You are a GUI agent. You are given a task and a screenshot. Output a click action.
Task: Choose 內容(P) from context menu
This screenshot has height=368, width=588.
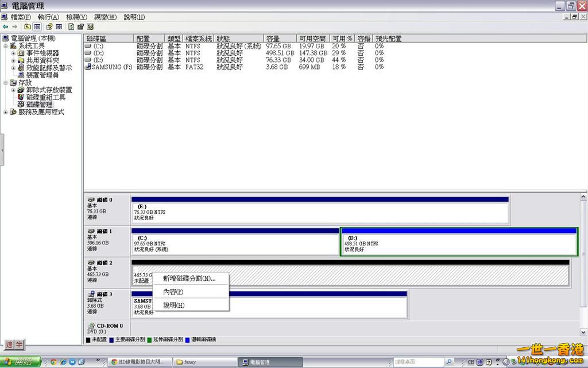[173, 292]
